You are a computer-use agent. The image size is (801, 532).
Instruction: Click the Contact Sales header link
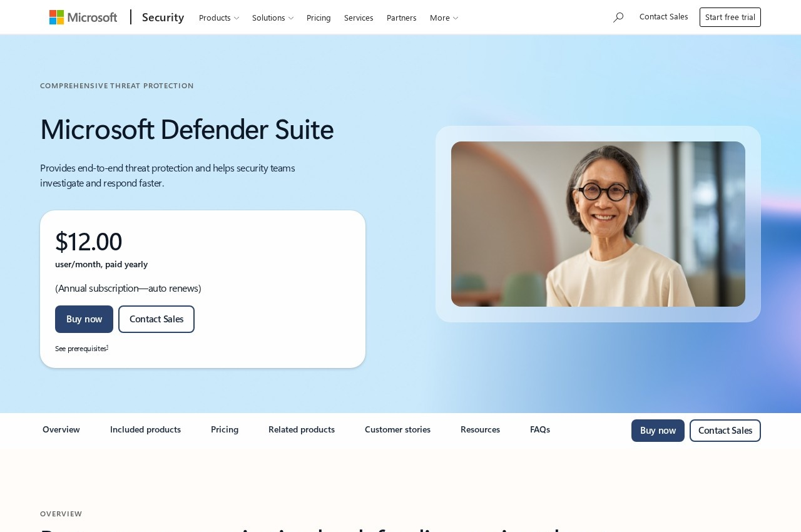point(663,17)
